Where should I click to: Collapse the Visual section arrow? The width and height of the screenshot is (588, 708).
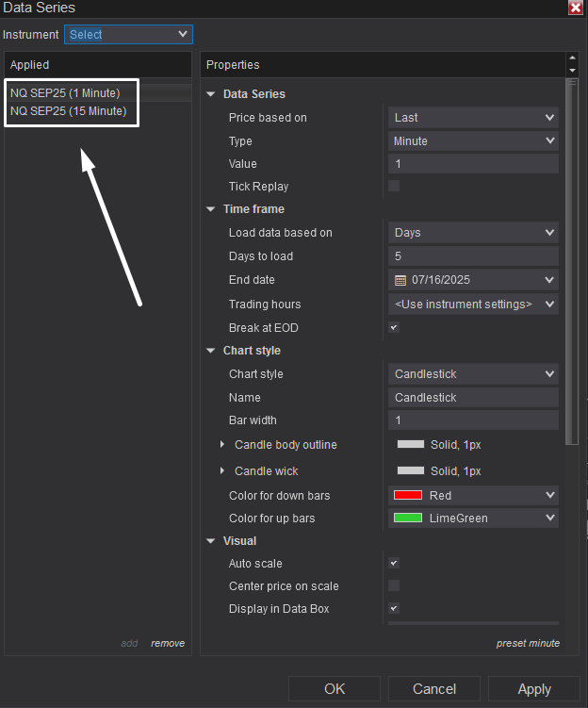(x=211, y=541)
